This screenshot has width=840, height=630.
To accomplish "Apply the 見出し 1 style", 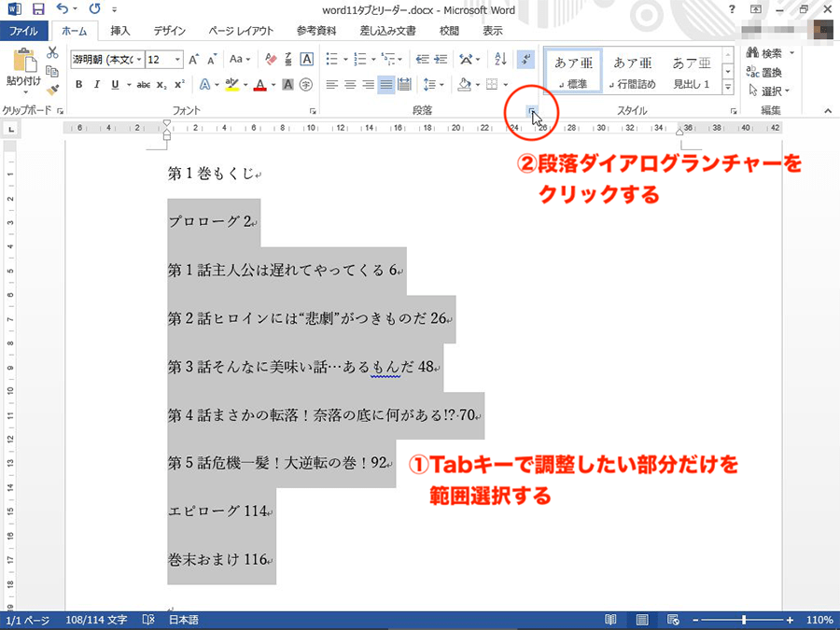I will [691, 71].
